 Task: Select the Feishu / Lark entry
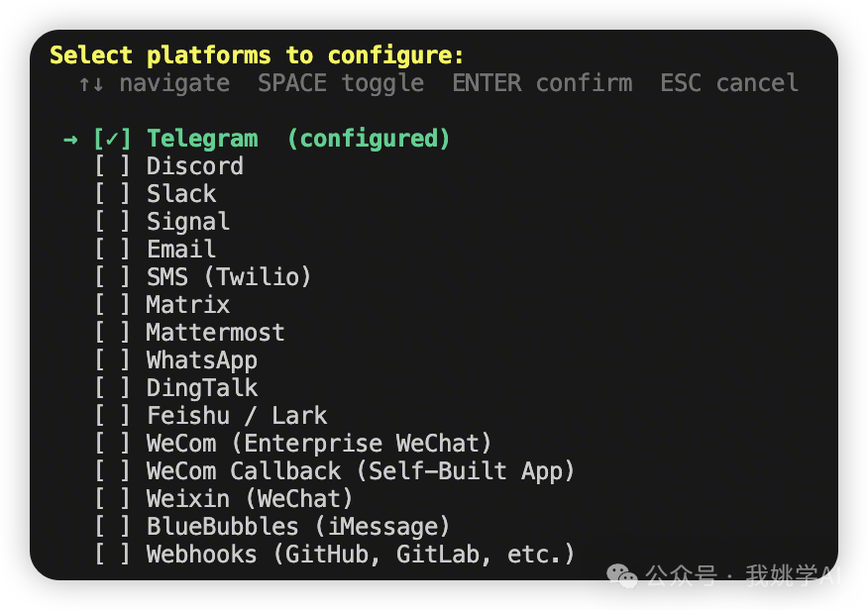(x=237, y=416)
